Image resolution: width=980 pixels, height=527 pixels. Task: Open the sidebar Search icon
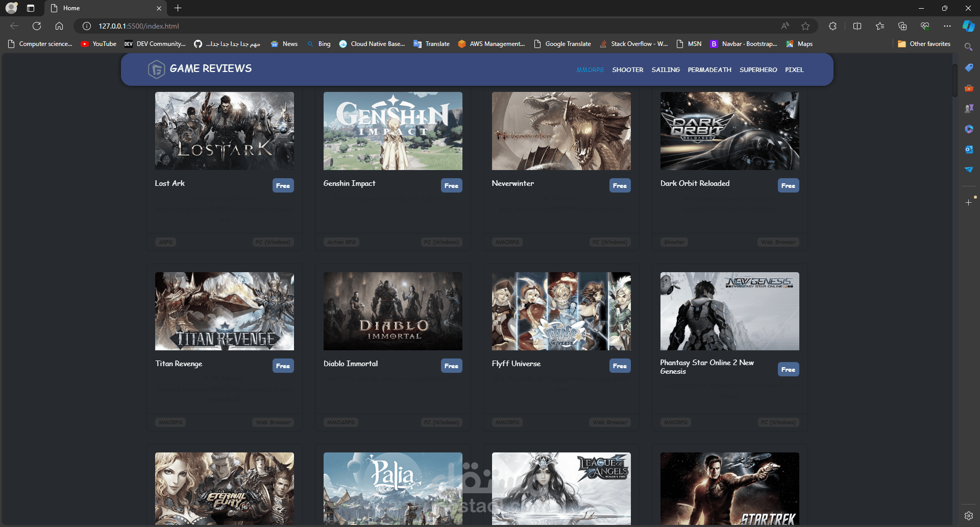969,47
